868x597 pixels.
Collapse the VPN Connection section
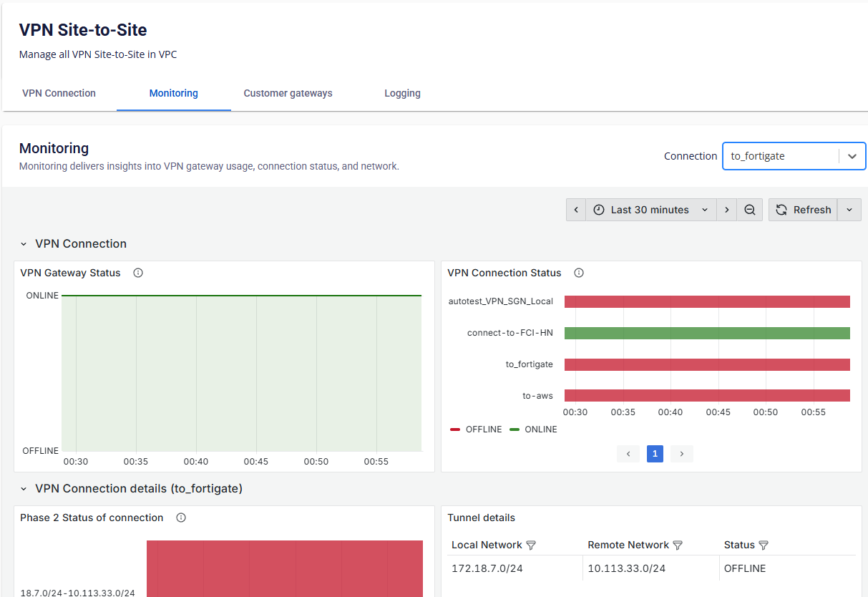click(x=24, y=244)
